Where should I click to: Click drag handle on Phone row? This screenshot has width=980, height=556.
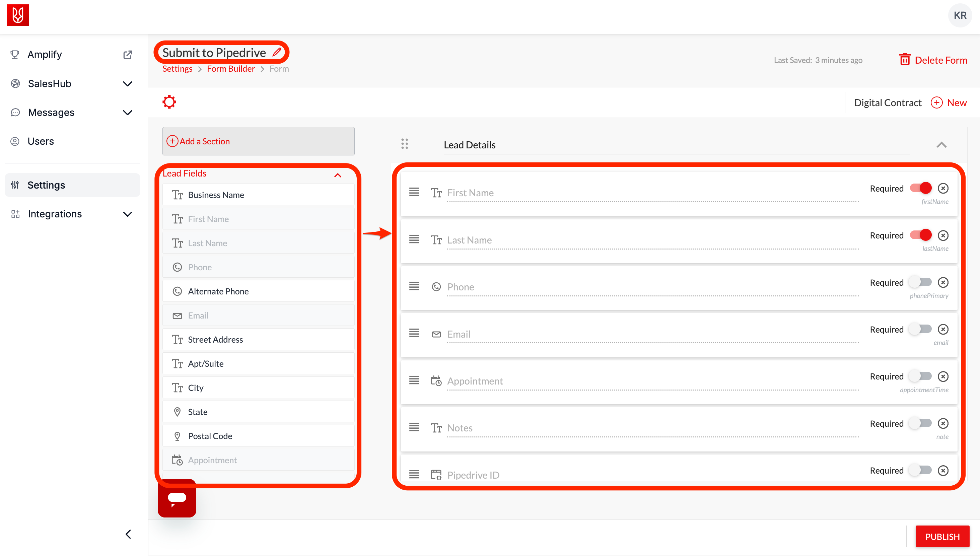tap(414, 286)
